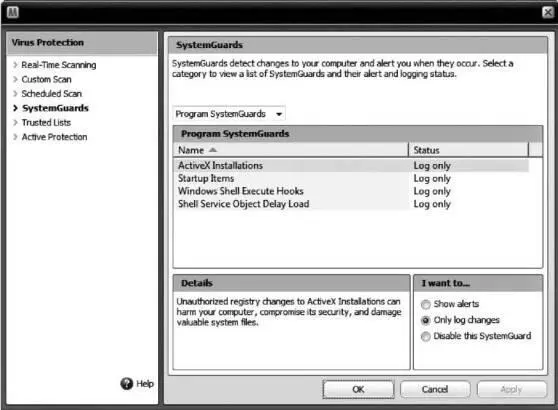Open the Program SystemGuards dropdown

[229, 114]
